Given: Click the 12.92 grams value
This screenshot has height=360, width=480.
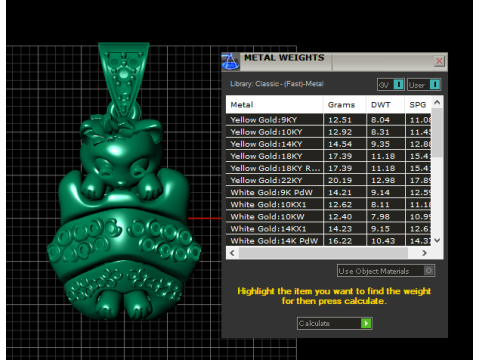Looking at the screenshot, I should (340, 132).
